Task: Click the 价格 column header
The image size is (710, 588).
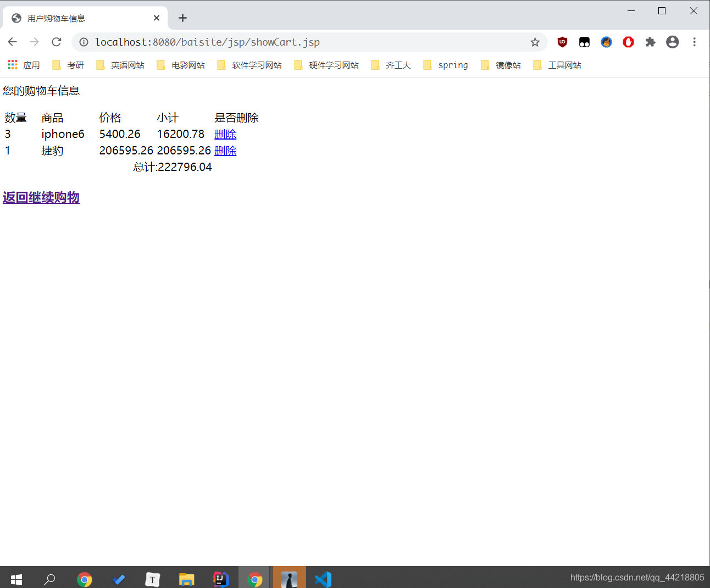Action: 110,118
